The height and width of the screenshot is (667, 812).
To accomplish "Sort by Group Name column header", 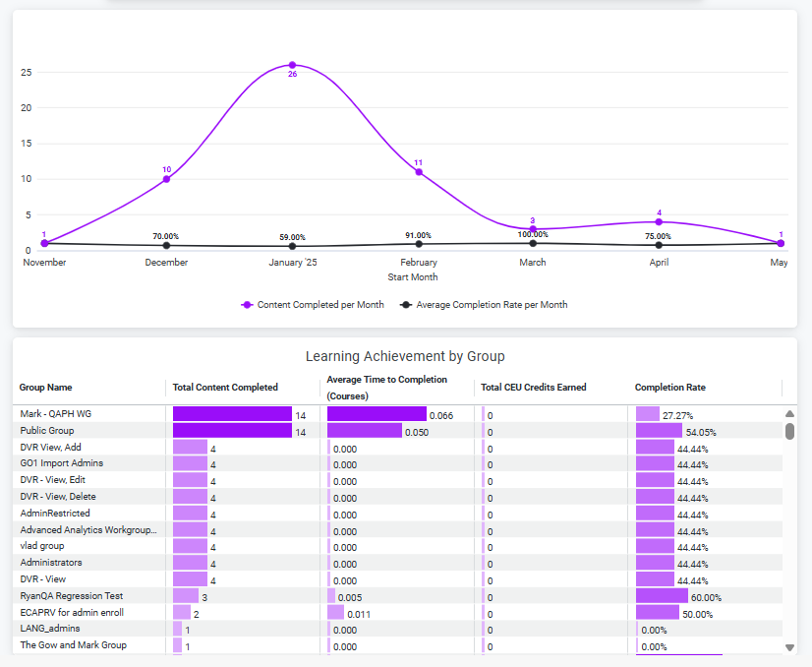I will 45,388.
